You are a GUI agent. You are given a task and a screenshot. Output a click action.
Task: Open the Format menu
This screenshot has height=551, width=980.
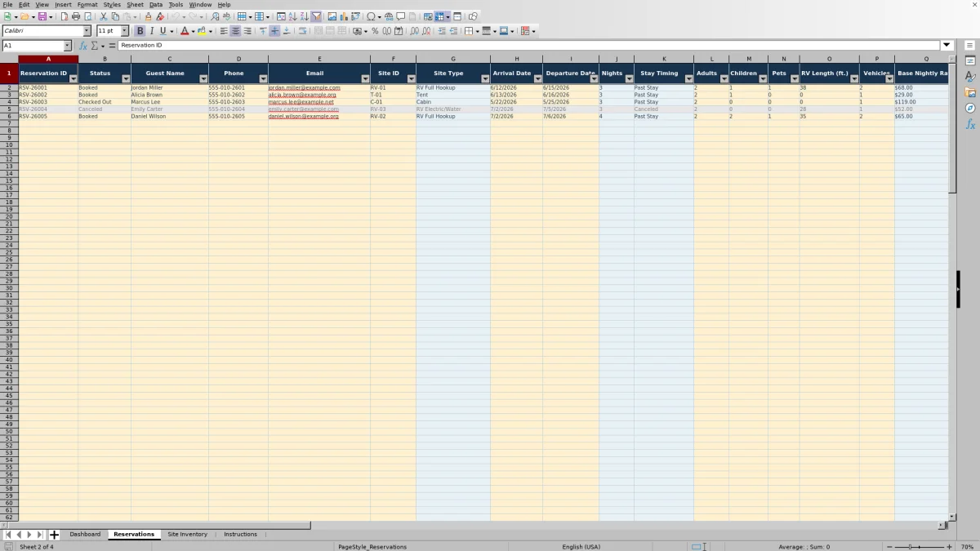(87, 4)
